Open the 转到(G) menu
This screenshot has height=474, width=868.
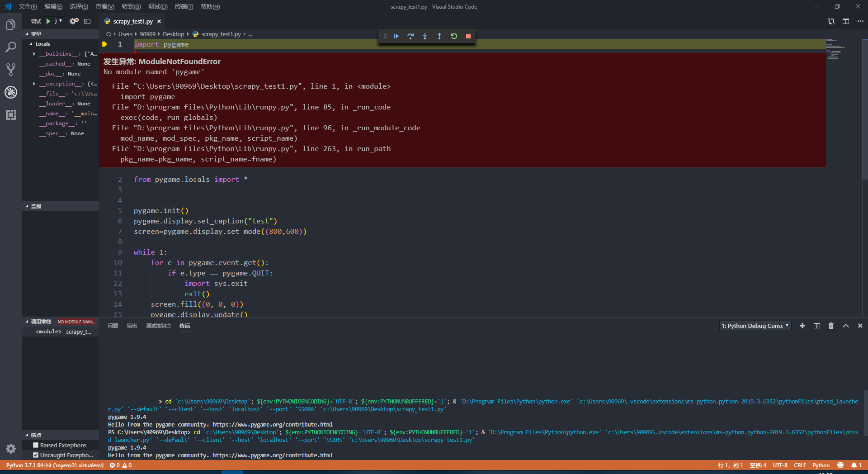[131, 6]
